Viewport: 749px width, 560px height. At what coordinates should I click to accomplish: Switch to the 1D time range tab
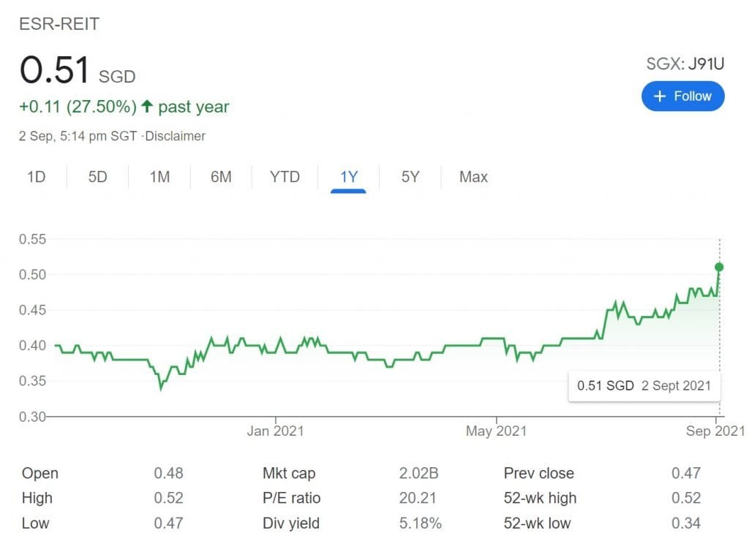[37, 177]
